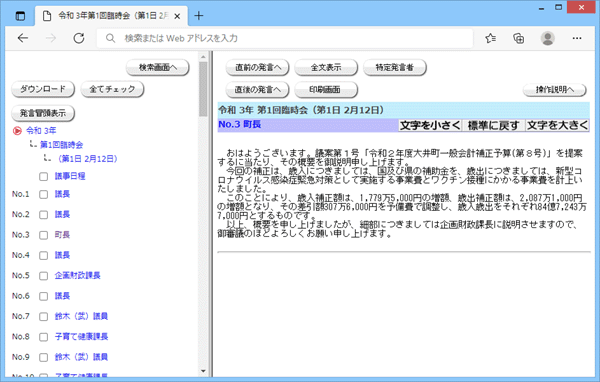This screenshot has height=382, width=600.
Task: Click the left pane scrollbar thumb
Action: tap(203, 89)
